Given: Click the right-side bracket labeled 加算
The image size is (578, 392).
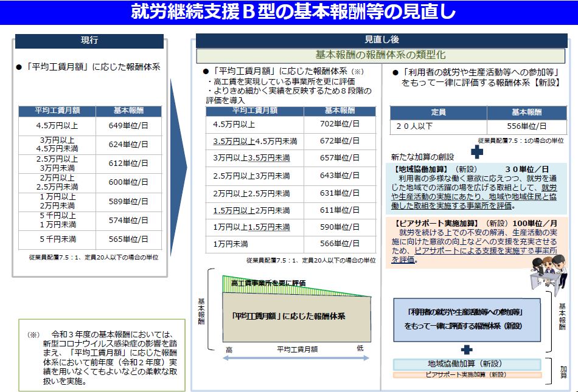Looking at the screenshot, I should (x=554, y=368).
